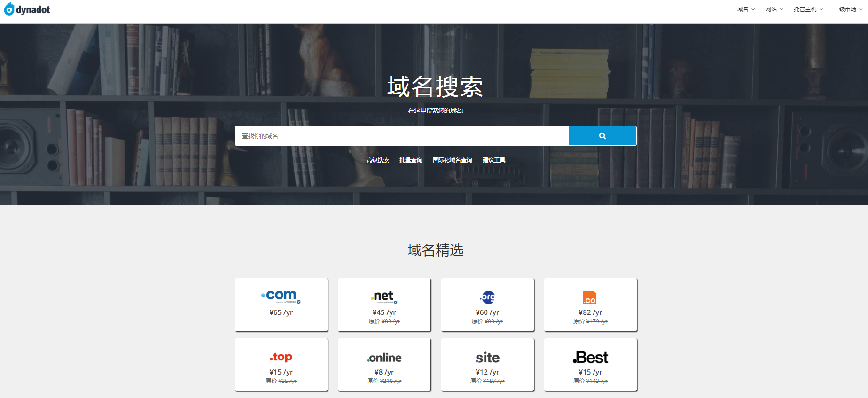
Task: Select the .Best domain logo
Action: (x=590, y=358)
